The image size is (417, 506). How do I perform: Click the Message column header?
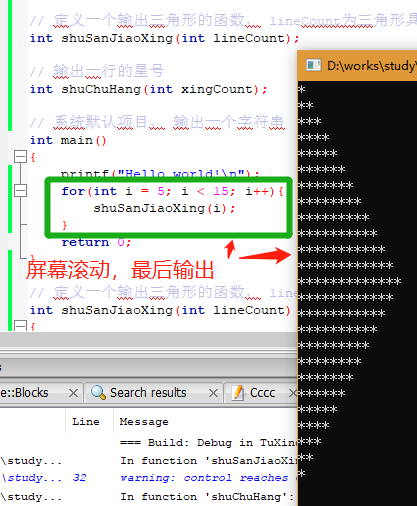click(144, 422)
